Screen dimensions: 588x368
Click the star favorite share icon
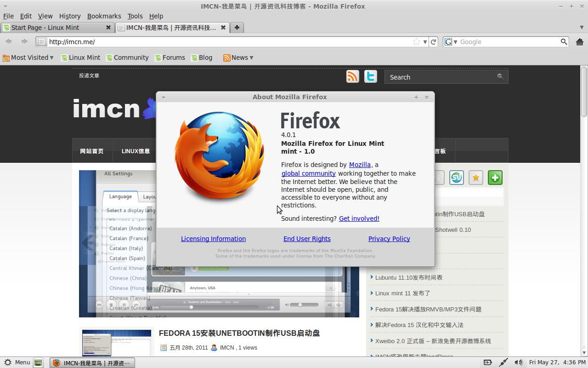click(476, 178)
